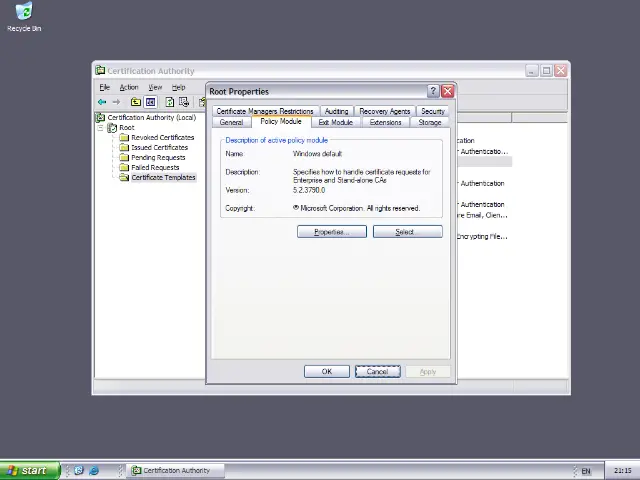Switch to the General tab

click(231, 122)
